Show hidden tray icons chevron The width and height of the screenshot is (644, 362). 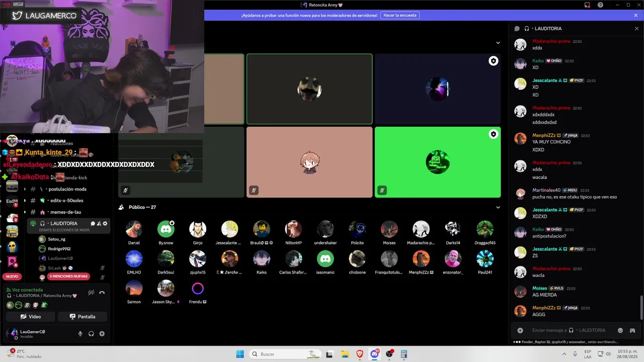564,354
